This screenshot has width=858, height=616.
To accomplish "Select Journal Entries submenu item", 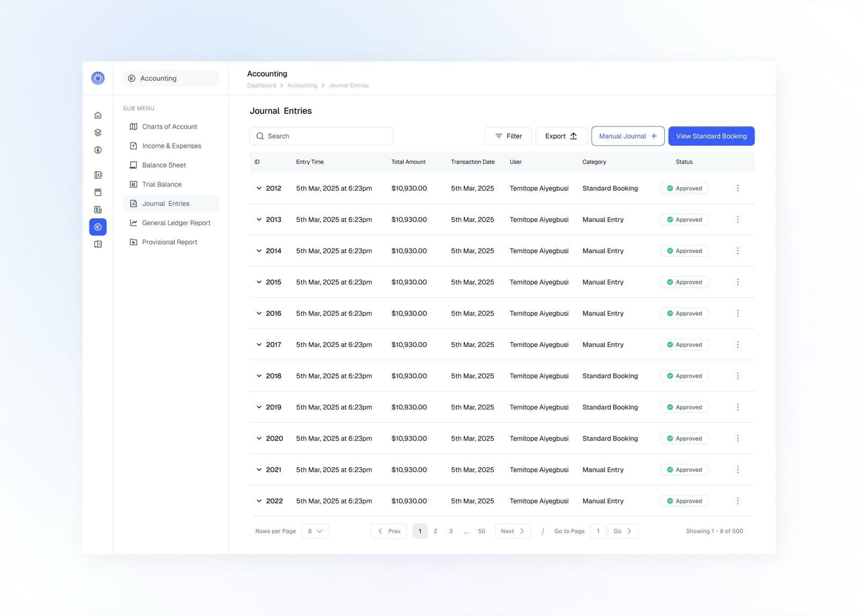I will coord(171,204).
